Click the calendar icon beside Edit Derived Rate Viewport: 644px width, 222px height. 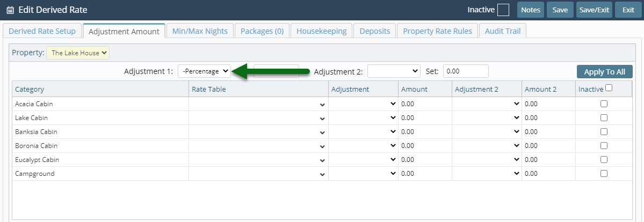click(x=10, y=10)
